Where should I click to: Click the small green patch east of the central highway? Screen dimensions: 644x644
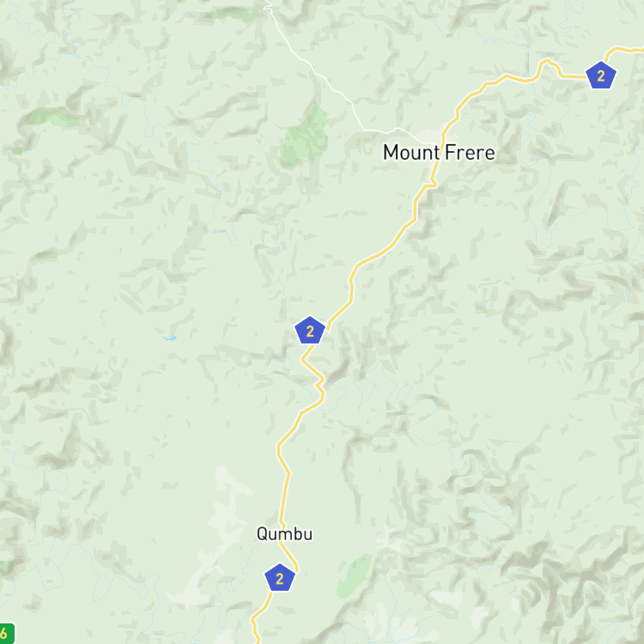tap(482, 309)
